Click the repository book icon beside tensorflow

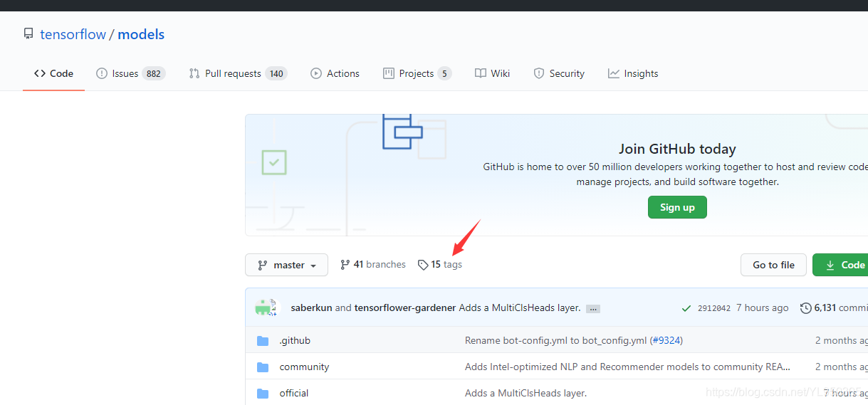[x=28, y=34]
